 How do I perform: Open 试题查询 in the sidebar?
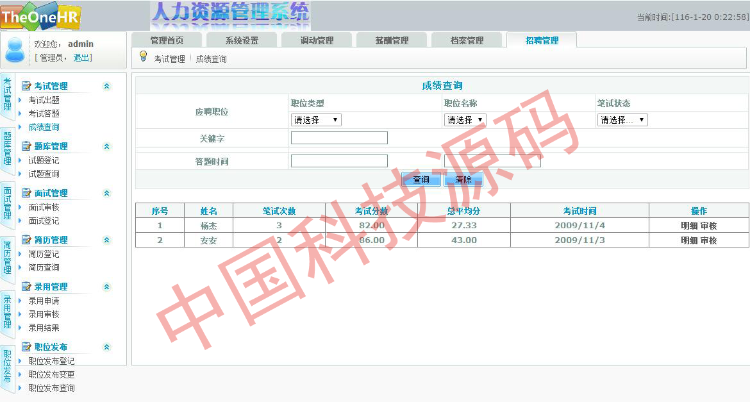pos(44,173)
